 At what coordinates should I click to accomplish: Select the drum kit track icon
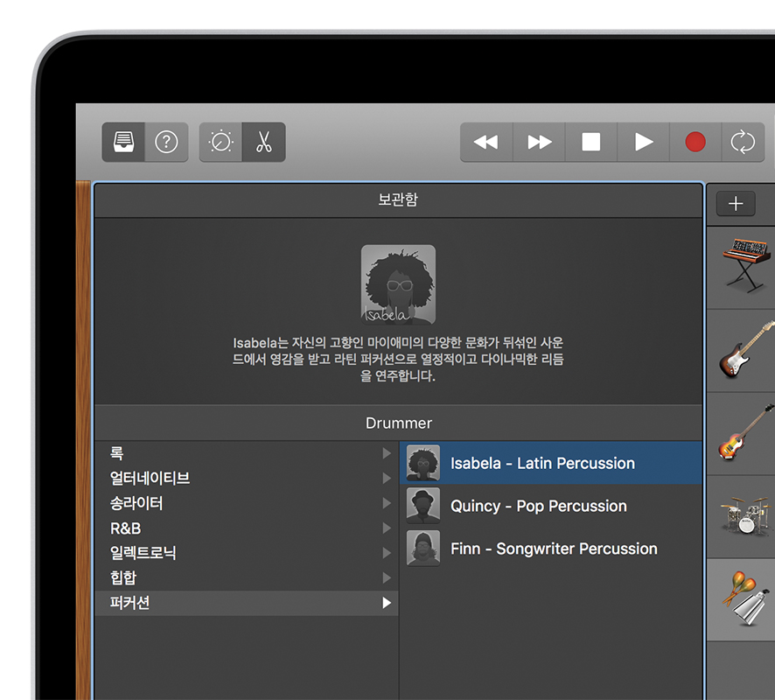point(744,516)
